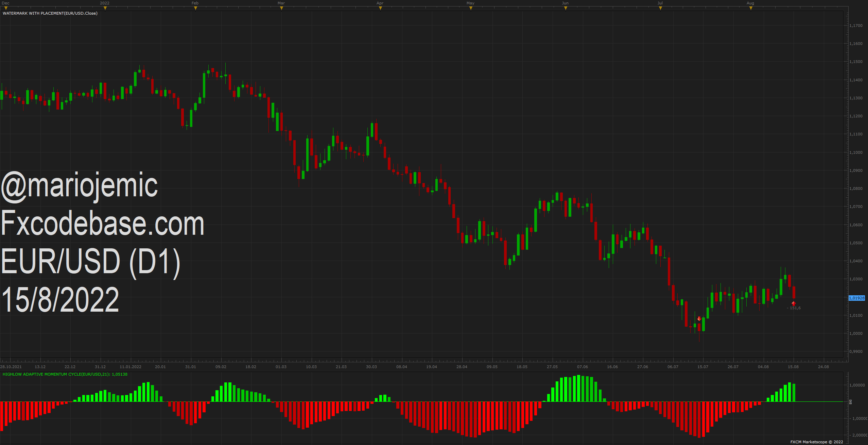Click the red down-arrow trade marker near 15.07
868x445 pixels.
click(x=699, y=319)
